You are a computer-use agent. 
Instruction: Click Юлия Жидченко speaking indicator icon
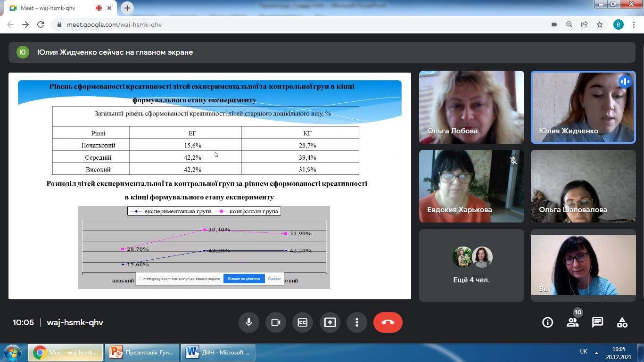(x=625, y=82)
